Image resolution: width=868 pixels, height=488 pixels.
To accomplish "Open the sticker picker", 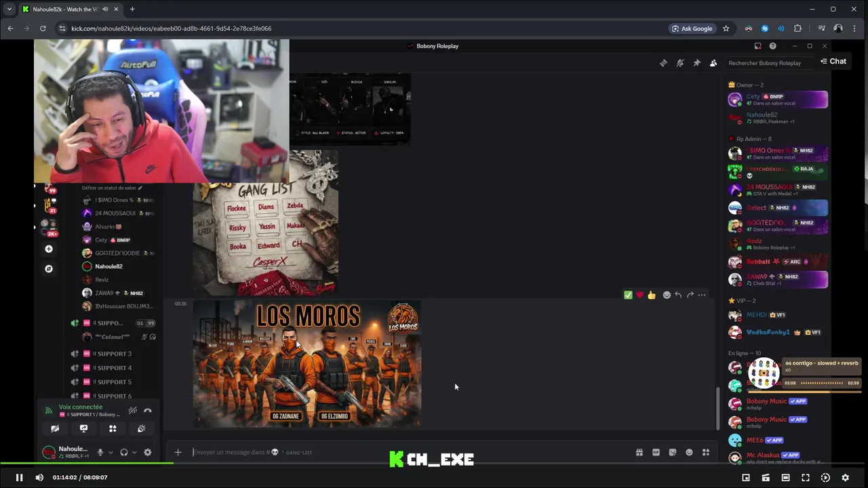I will tap(673, 452).
